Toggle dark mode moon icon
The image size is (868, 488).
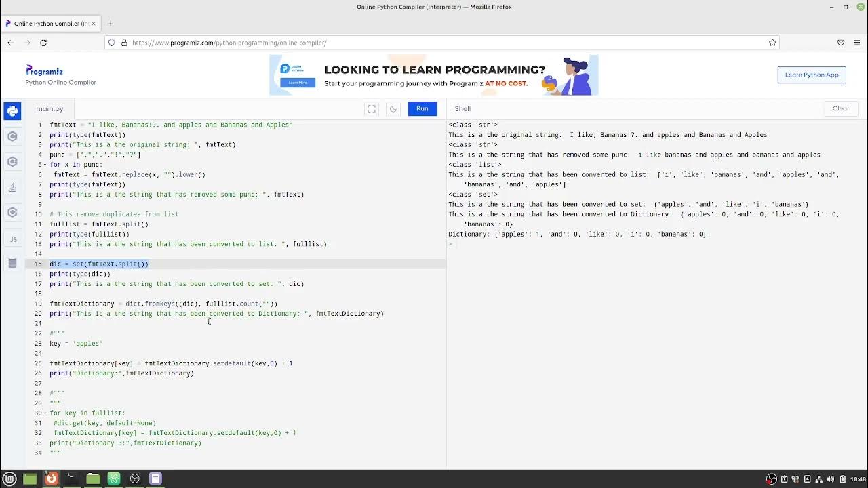pyautogui.click(x=393, y=108)
